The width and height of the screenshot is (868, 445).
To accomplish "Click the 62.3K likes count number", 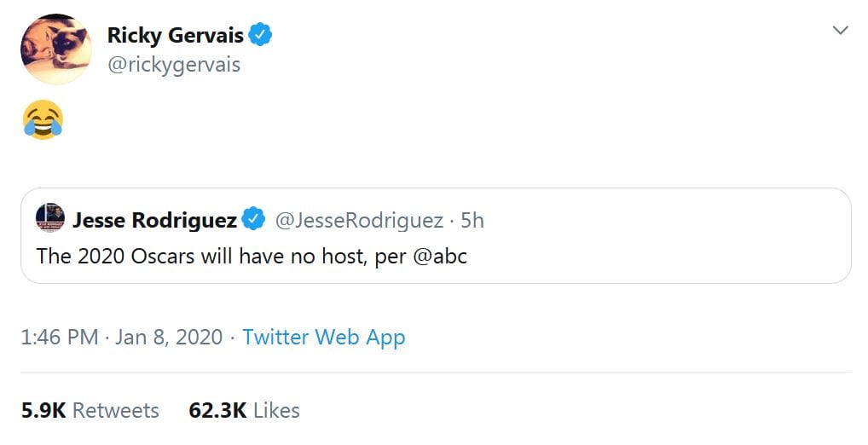I will (217, 410).
